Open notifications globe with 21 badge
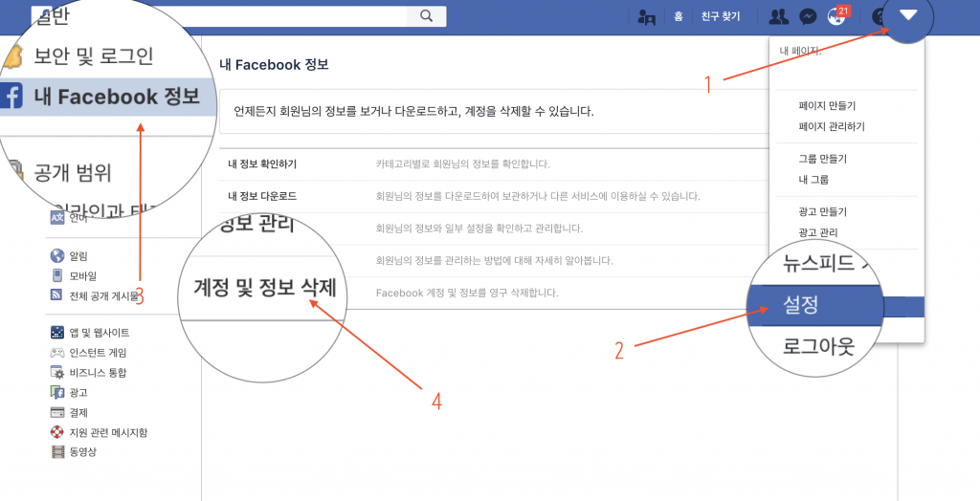 coord(836,17)
